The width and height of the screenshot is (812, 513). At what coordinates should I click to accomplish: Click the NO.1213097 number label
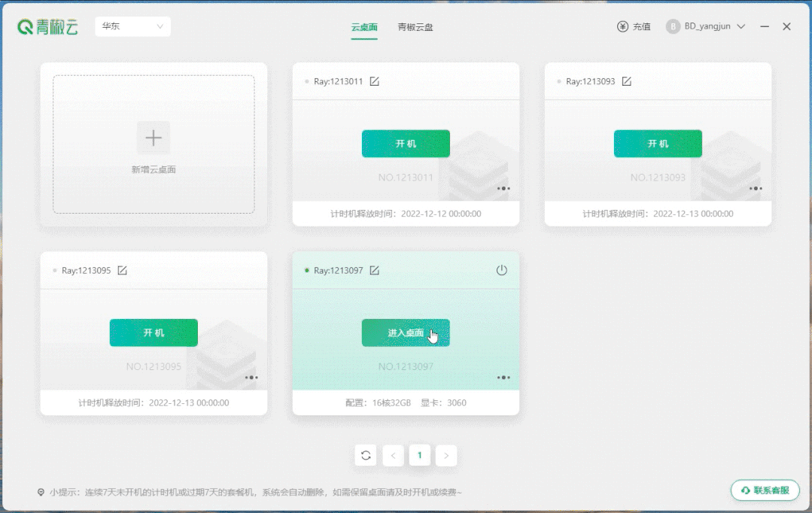[x=406, y=366]
